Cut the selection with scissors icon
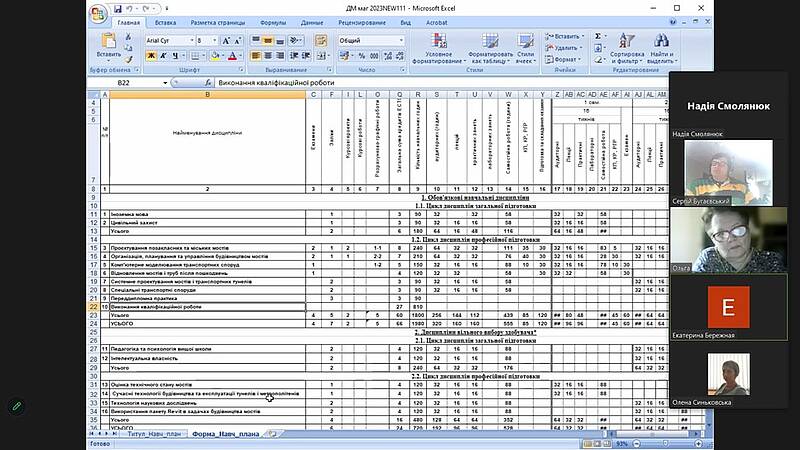800x450 pixels. click(128, 37)
